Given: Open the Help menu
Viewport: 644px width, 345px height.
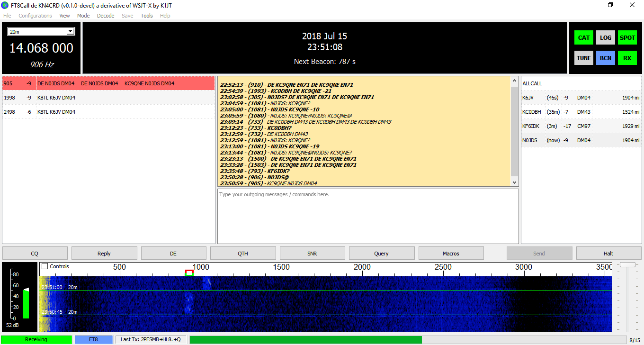Looking at the screenshot, I should tap(165, 16).
